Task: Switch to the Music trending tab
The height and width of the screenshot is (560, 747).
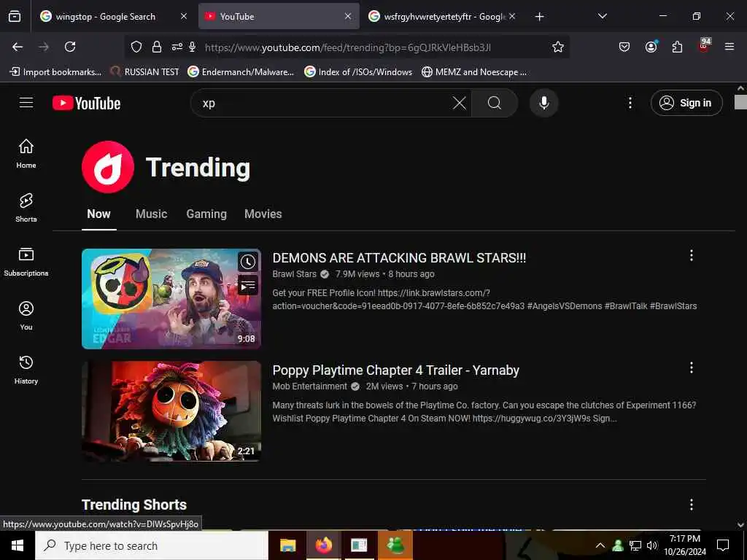Action: (151, 214)
